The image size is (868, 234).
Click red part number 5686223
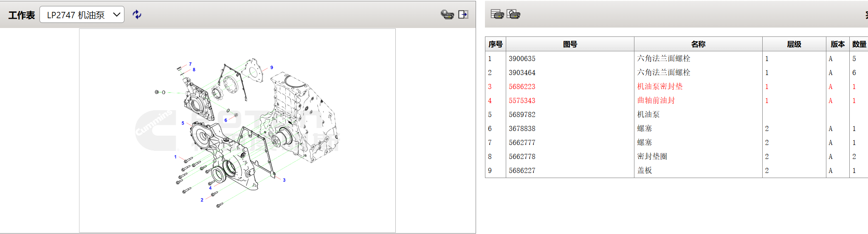point(522,86)
